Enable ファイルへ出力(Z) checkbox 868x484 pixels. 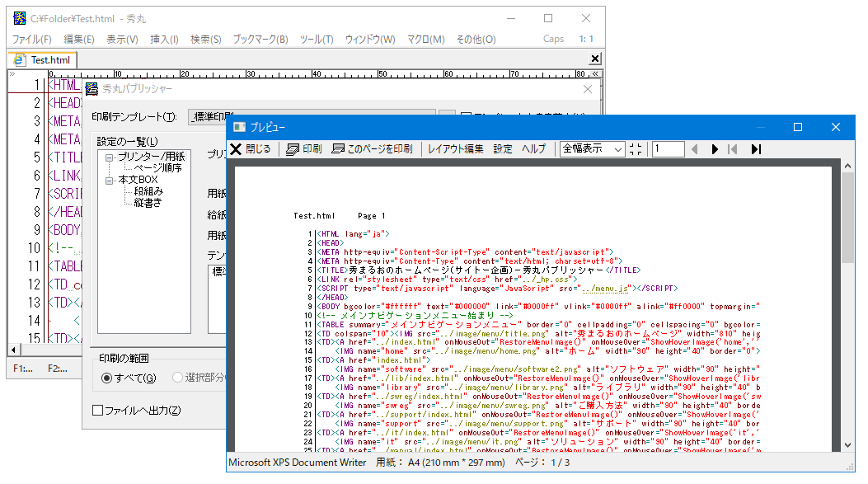[137, 411]
